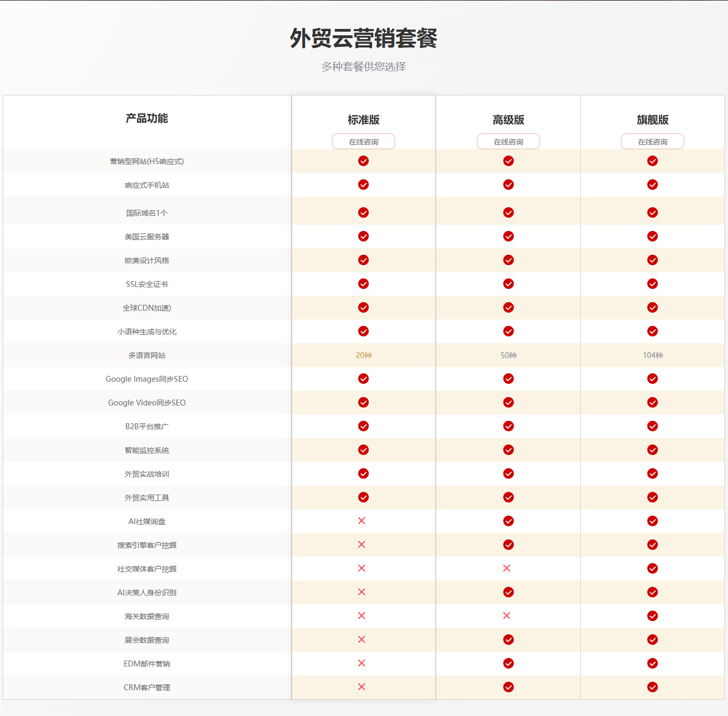Click the 104种 value under 旗舰版

tap(653, 355)
